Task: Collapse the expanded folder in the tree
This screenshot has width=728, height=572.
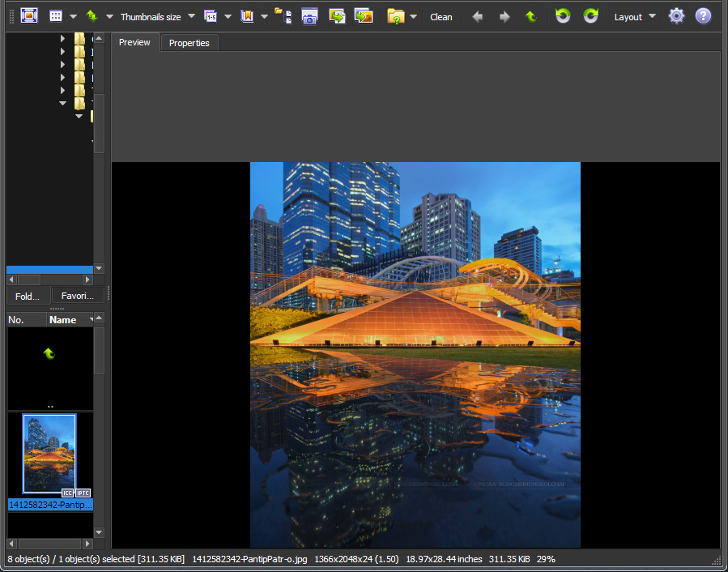Action: pyautogui.click(x=62, y=104)
